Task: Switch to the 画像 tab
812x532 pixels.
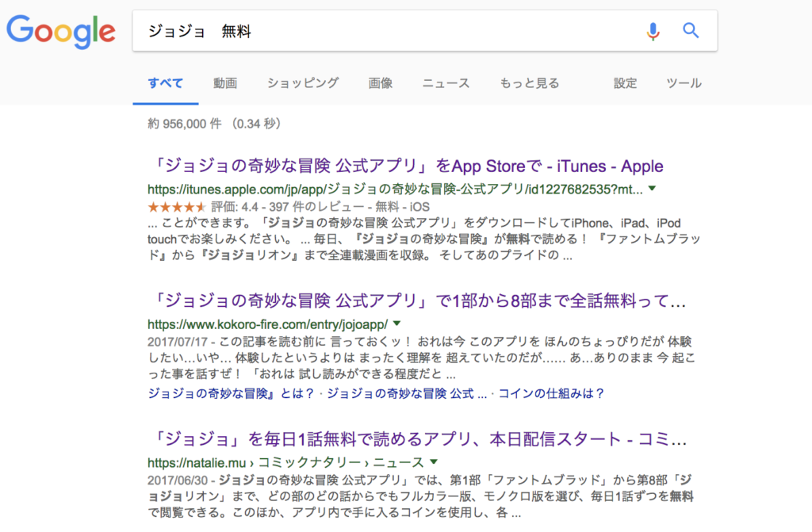Action: point(380,83)
